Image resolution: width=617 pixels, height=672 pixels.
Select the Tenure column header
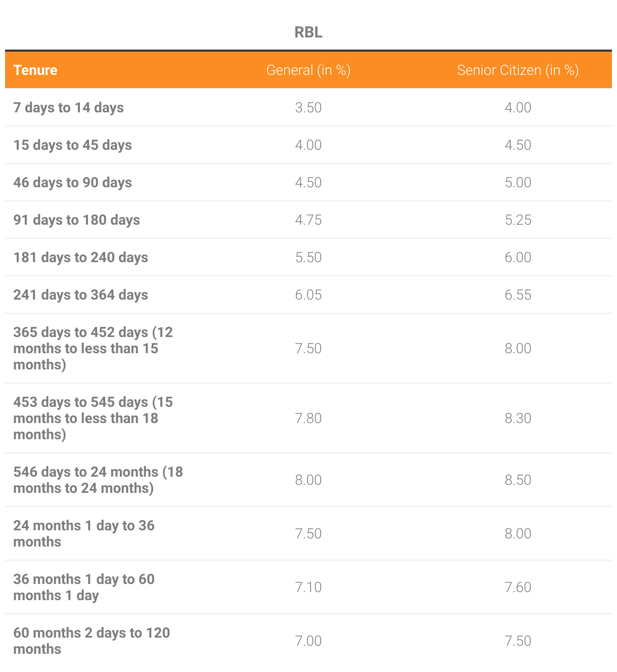[35, 70]
